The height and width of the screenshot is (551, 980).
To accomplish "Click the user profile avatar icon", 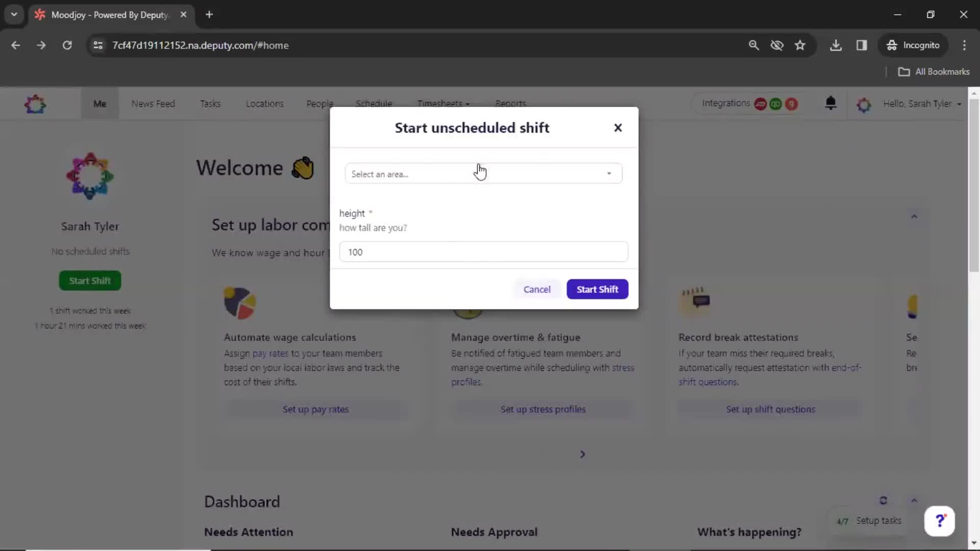I will coord(864,104).
